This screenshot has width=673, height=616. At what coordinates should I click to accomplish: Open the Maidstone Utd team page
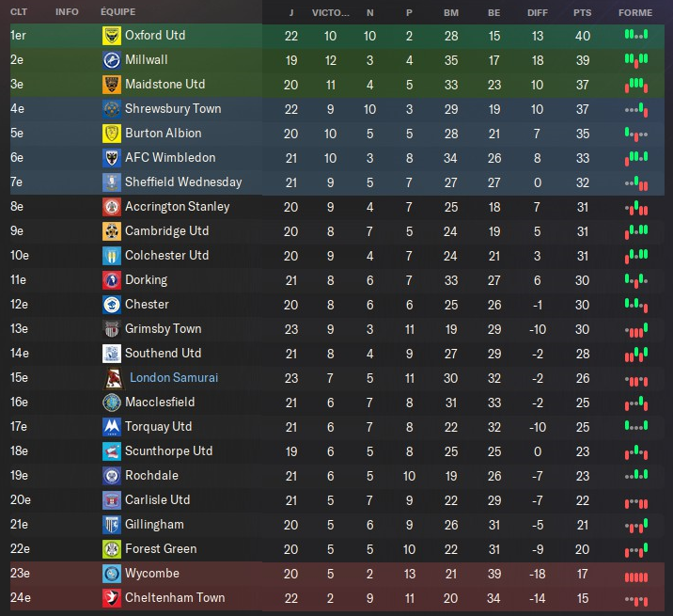pos(164,85)
